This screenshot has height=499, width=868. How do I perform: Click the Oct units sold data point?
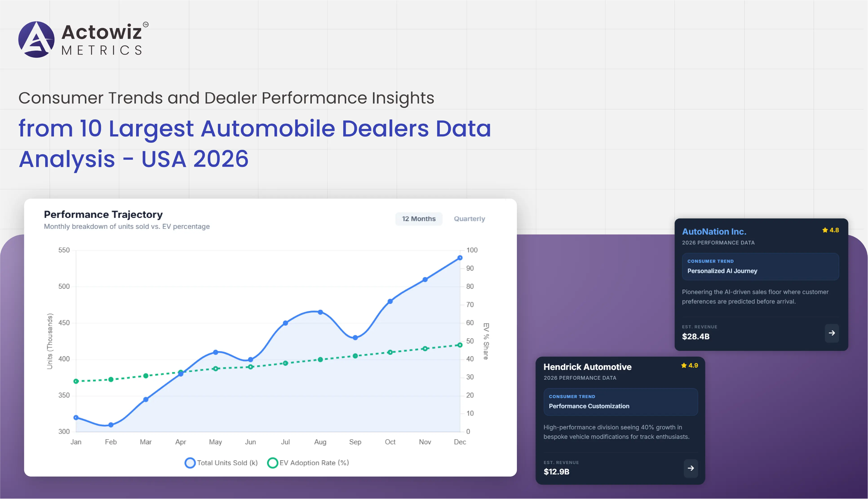pyautogui.click(x=390, y=301)
